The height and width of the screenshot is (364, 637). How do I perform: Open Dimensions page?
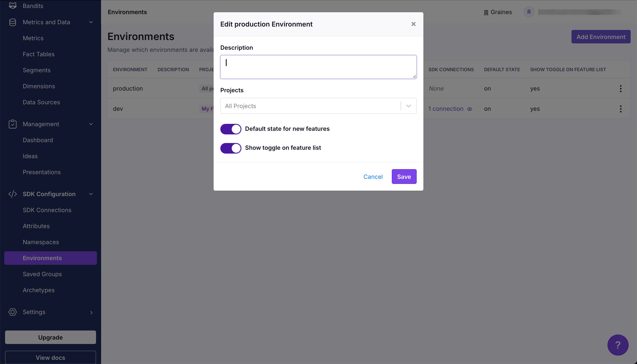coord(39,86)
